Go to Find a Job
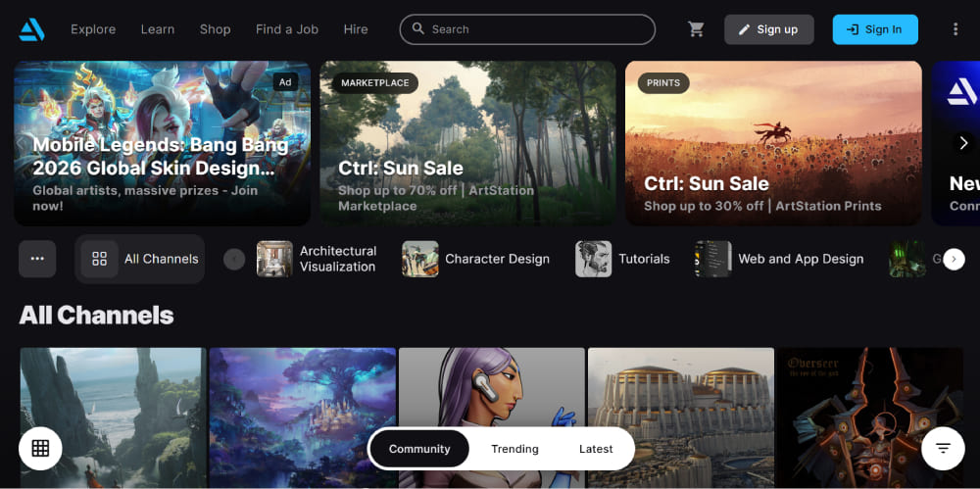 [x=287, y=29]
